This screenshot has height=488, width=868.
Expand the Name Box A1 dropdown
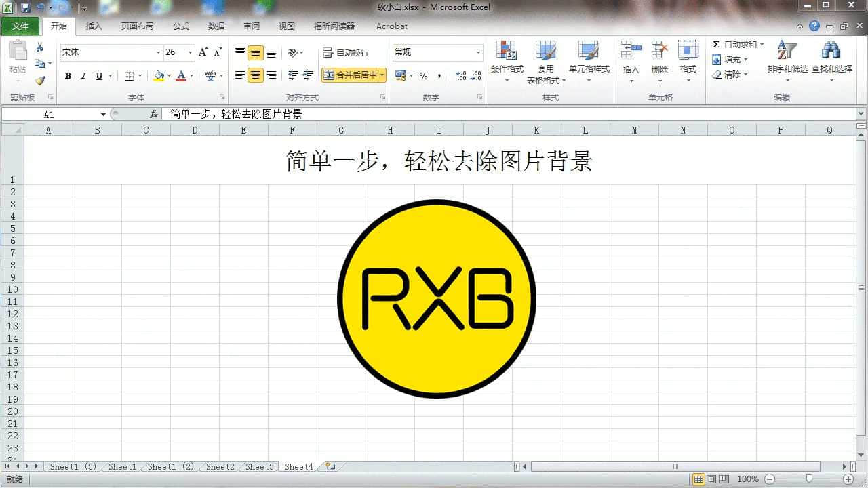(x=103, y=115)
